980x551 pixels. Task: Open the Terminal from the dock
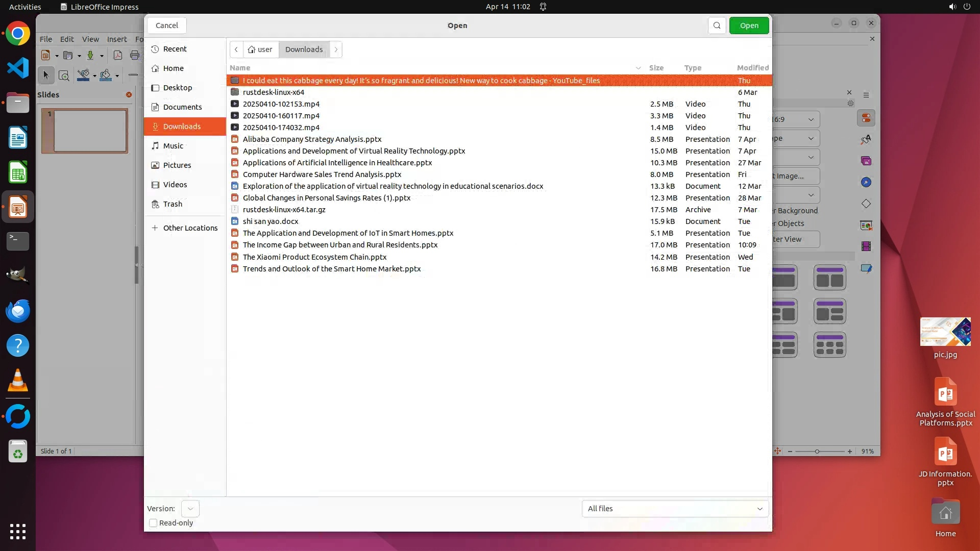click(x=18, y=241)
